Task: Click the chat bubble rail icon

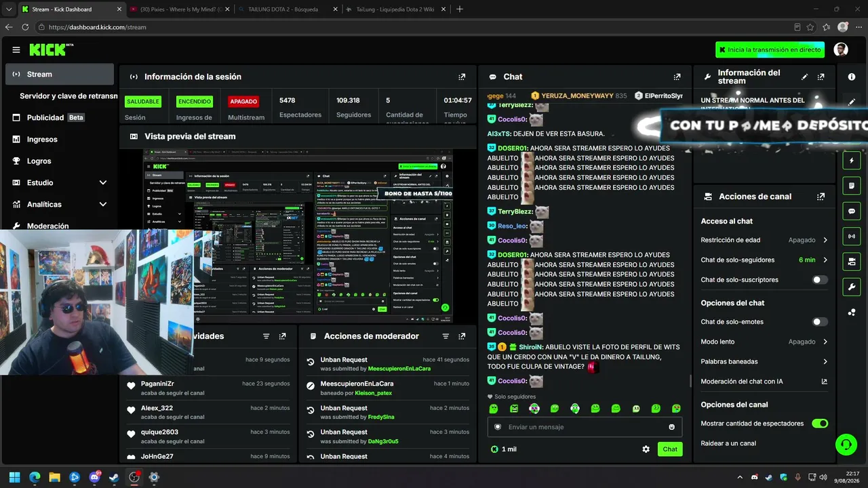Action: pos(852,211)
